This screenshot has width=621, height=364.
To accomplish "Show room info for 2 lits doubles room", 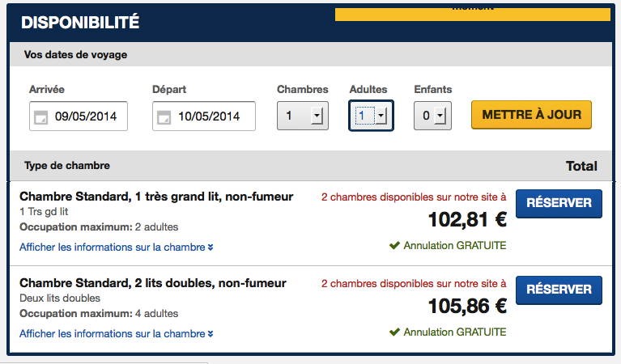I will (112, 333).
